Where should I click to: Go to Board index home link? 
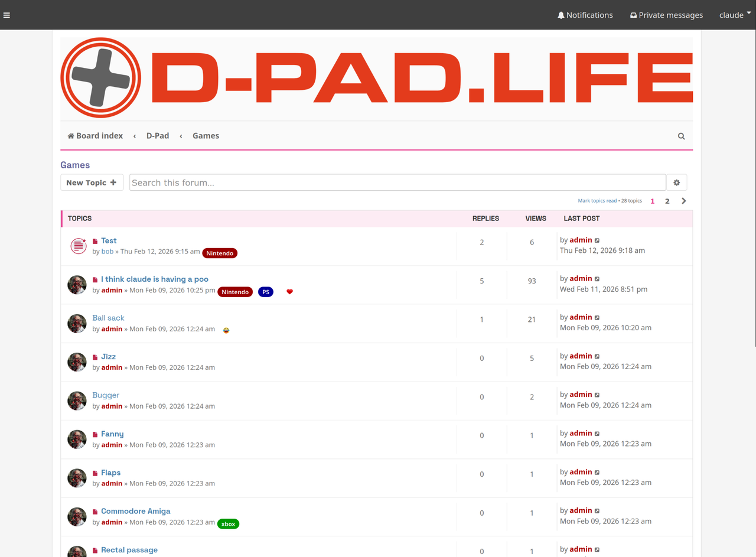(x=95, y=136)
